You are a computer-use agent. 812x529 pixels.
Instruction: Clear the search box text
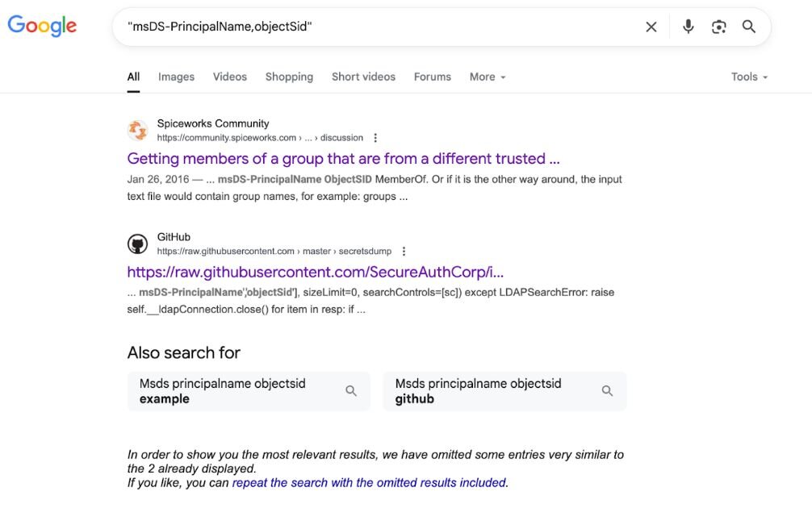click(x=651, y=27)
